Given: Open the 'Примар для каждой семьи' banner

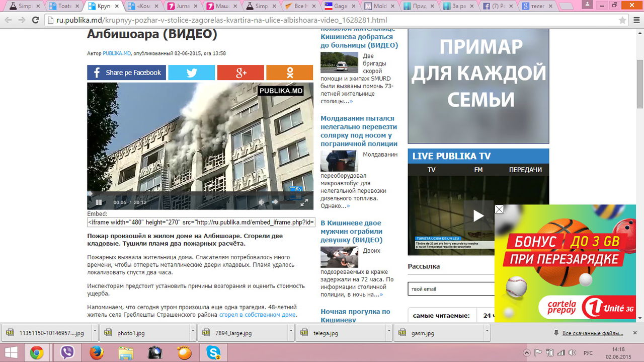Looking at the screenshot, I should tap(478, 86).
